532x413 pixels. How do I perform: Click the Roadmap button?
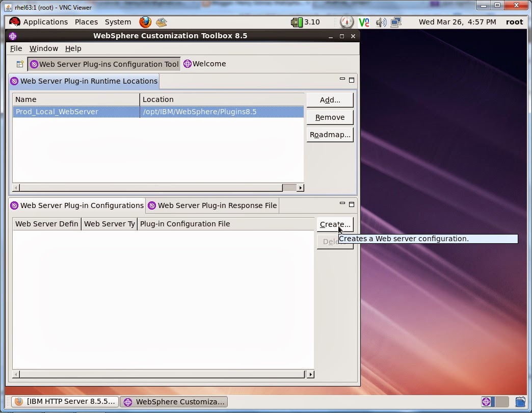330,135
